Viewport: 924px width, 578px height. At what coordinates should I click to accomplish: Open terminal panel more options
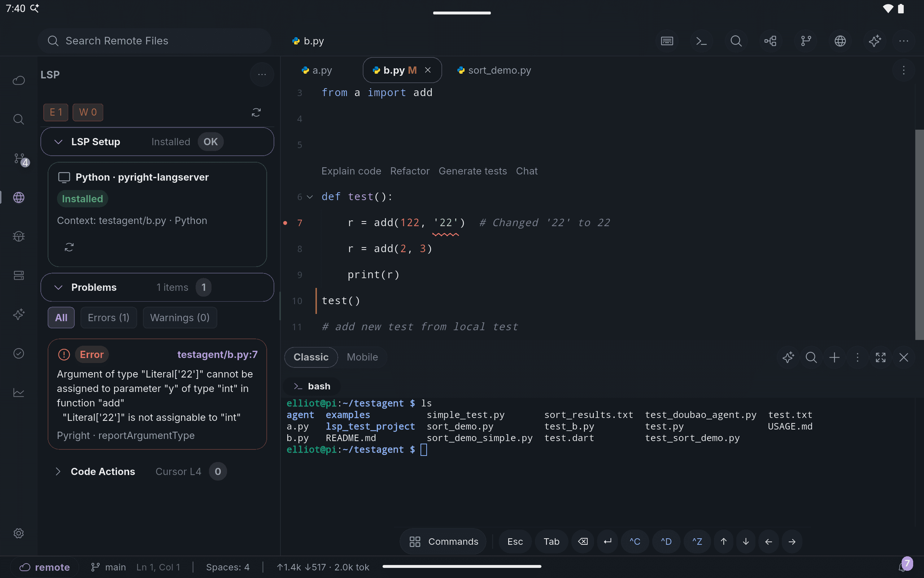(858, 357)
